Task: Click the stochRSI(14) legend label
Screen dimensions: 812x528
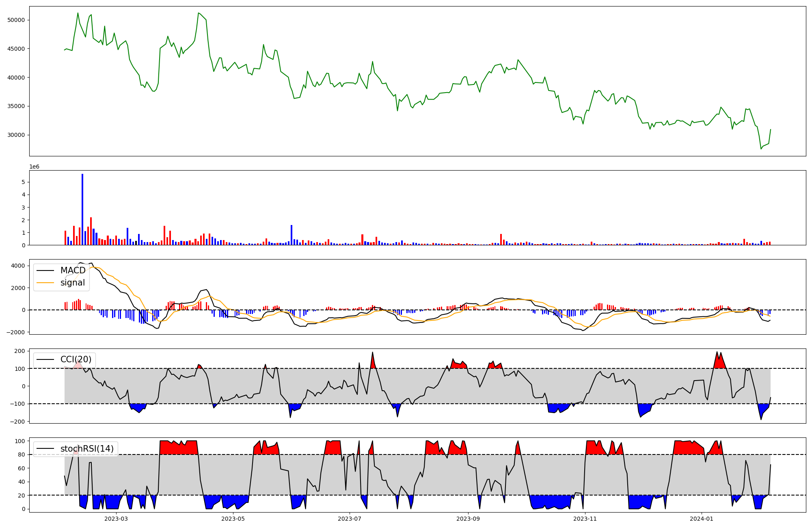Action: pyautogui.click(x=86, y=449)
